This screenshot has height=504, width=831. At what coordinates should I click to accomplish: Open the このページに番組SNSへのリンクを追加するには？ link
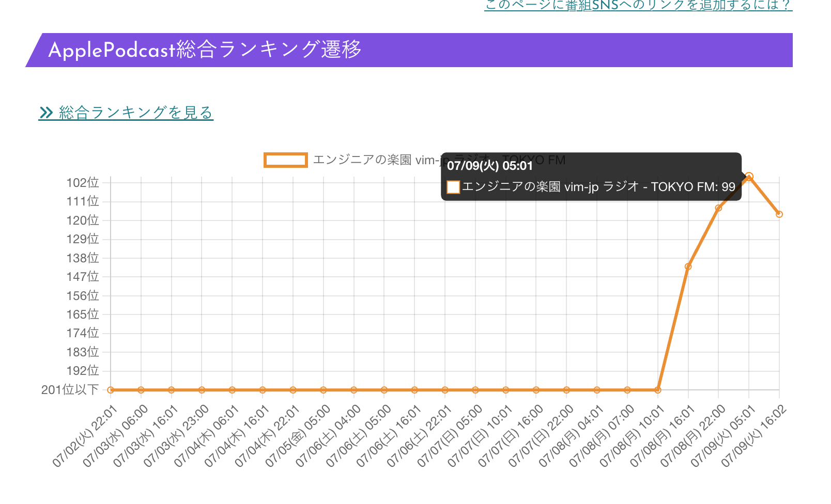click(637, 5)
